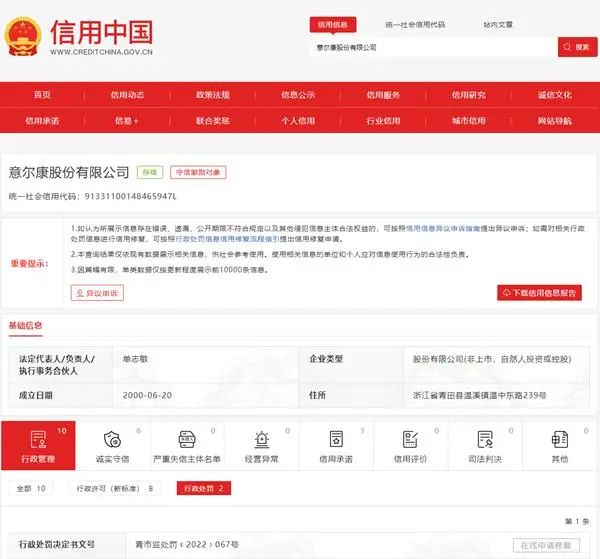Viewport: 600px width, 559px height.
Task: Open the 司法判决 icon
Action: coord(485,439)
